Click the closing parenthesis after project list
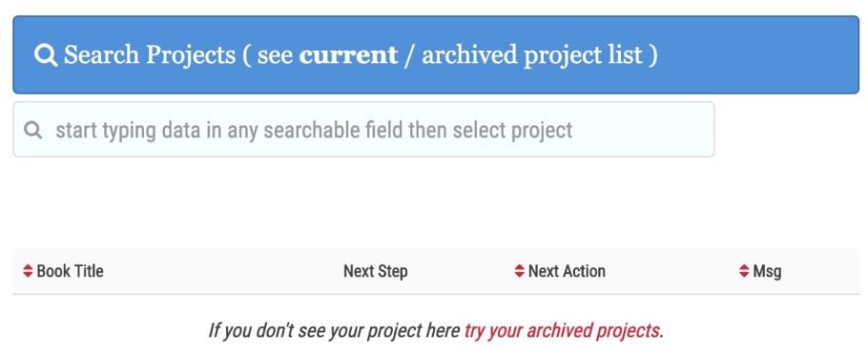868x354 pixels. 653,54
